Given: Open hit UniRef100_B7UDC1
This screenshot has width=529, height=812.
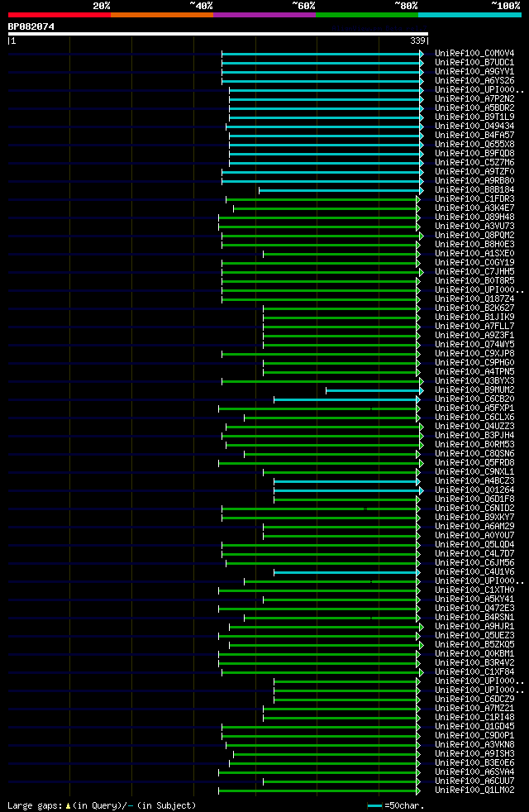Looking at the screenshot, I should point(474,62).
